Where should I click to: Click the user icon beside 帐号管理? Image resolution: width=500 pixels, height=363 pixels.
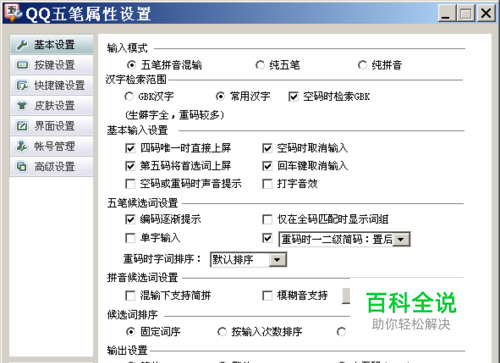(22, 146)
